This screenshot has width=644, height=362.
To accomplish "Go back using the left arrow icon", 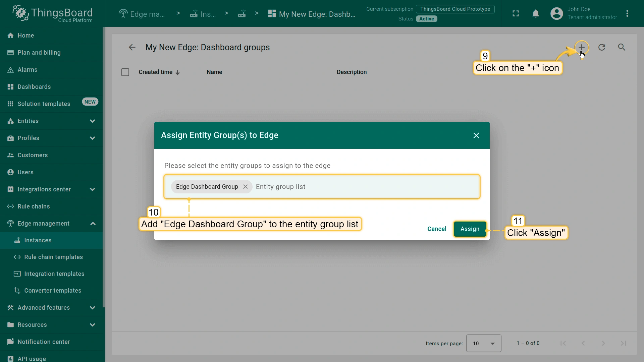I will tap(132, 47).
